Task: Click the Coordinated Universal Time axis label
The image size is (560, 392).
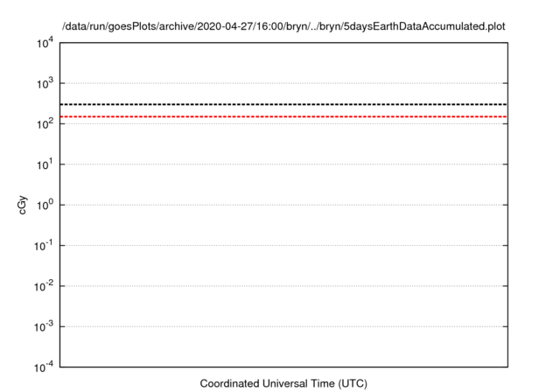Action: click(283, 383)
